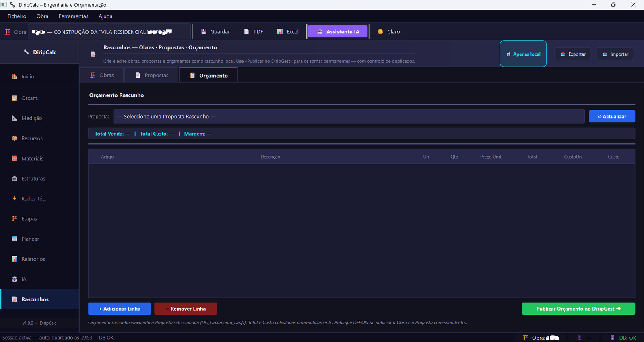Click Adicionar Linha button

120,309
